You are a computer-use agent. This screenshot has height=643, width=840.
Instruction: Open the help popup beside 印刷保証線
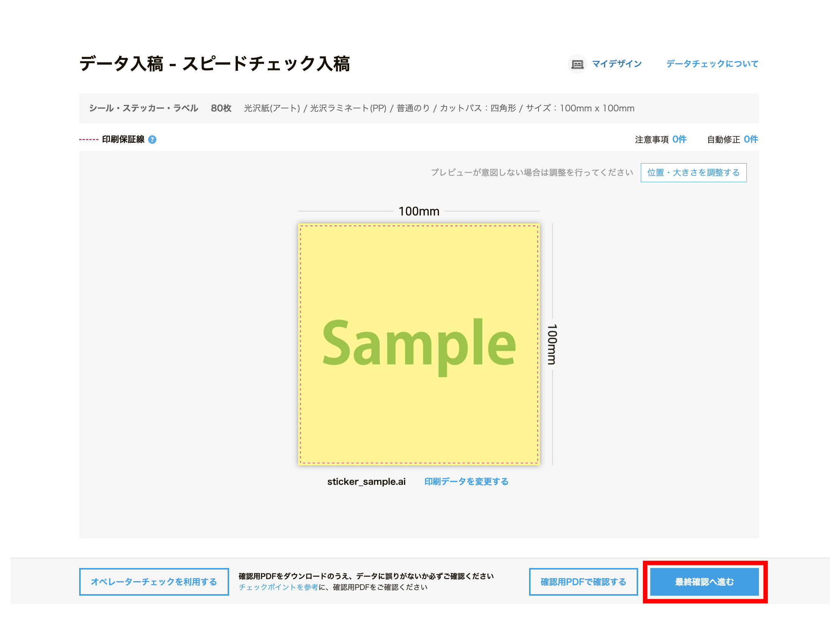pos(152,140)
